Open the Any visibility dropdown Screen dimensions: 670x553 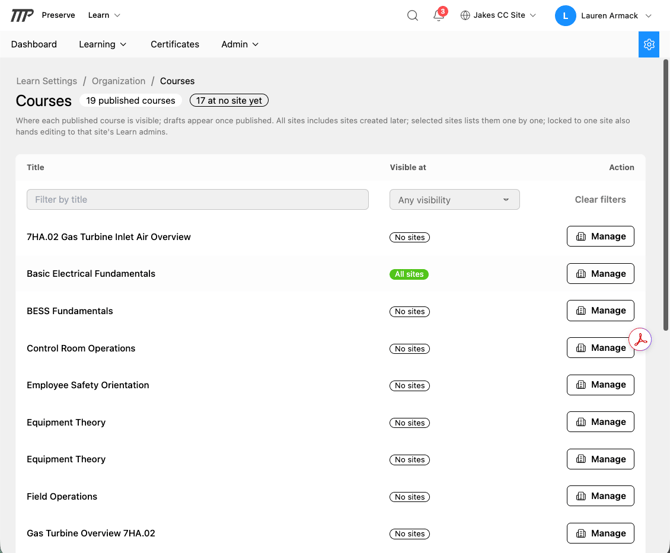coord(454,200)
